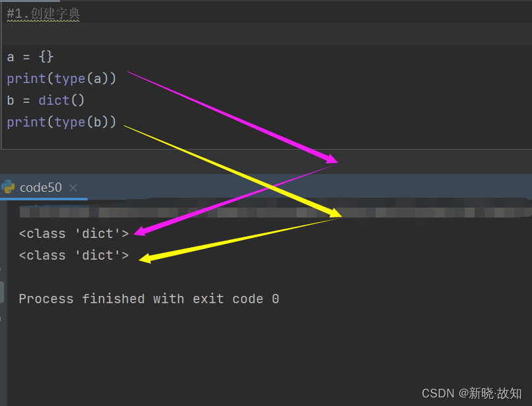Click the "print(type(b))" statement
This screenshot has height=406, width=532.
coord(61,123)
